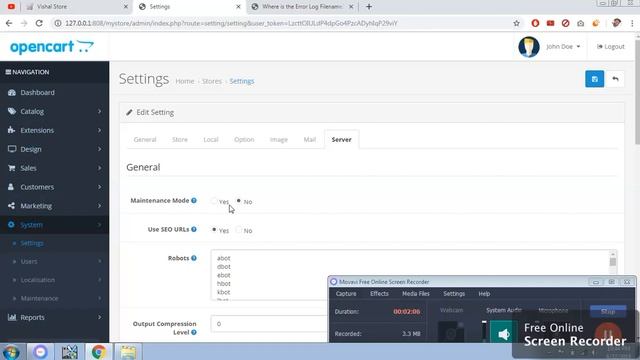Click the Dashboard icon in navigation

click(11, 93)
